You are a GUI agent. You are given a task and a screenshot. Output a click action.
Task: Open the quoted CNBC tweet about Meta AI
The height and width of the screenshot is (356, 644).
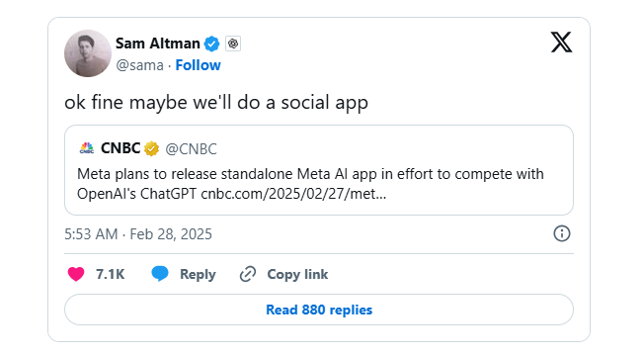coord(319,170)
